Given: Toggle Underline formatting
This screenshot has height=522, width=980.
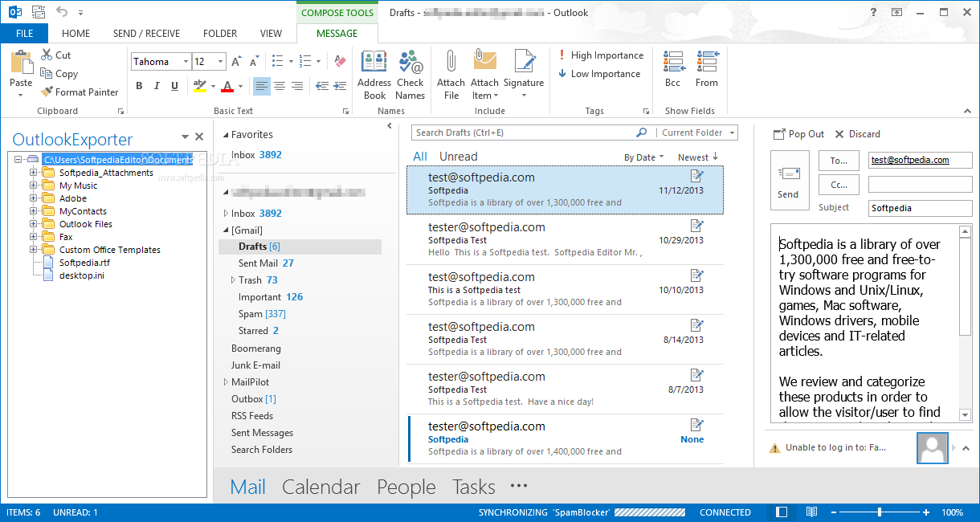Looking at the screenshot, I should 174,86.
